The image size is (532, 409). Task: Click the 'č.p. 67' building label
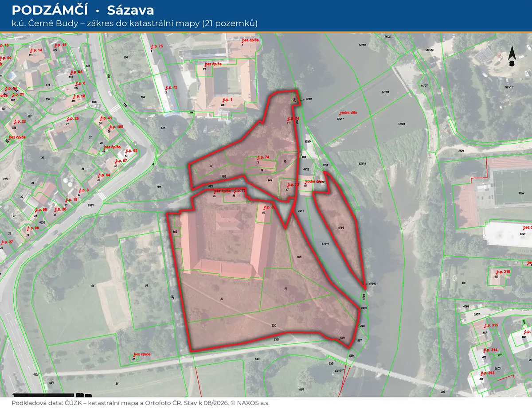tap(121, 161)
